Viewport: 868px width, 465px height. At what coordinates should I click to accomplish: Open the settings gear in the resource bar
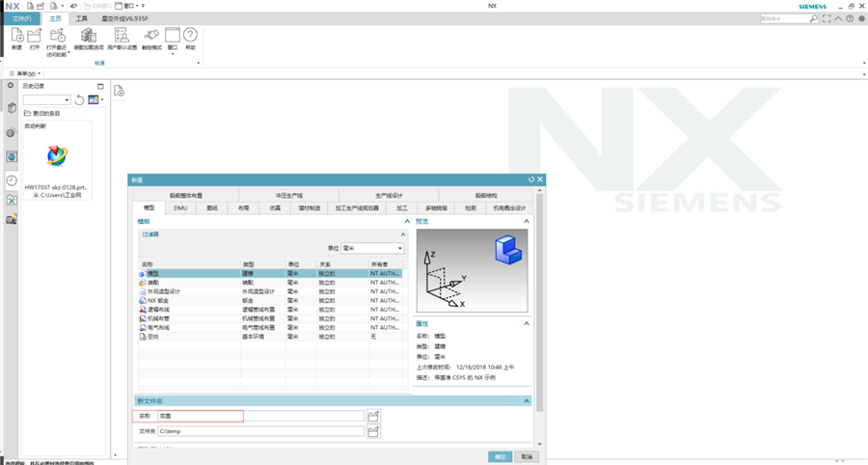point(11,86)
